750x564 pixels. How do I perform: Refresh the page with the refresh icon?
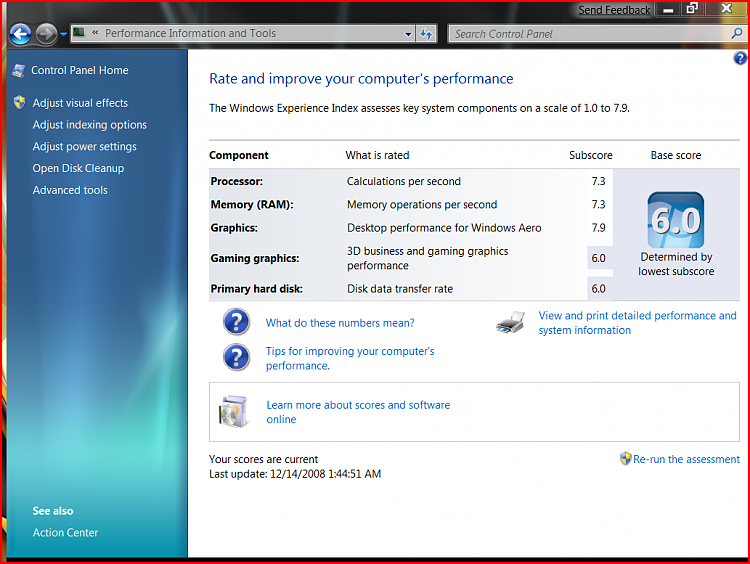(426, 34)
